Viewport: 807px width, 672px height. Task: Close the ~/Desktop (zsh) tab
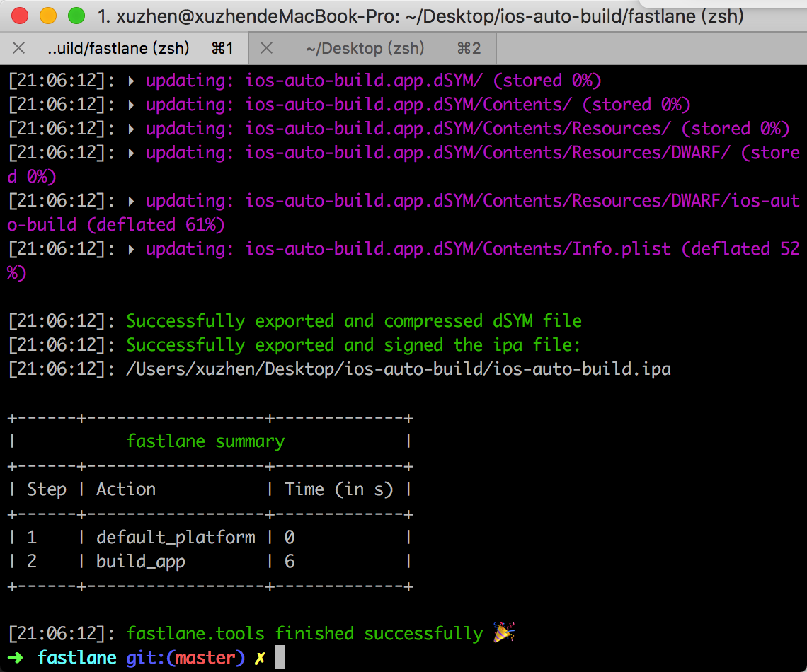266,48
